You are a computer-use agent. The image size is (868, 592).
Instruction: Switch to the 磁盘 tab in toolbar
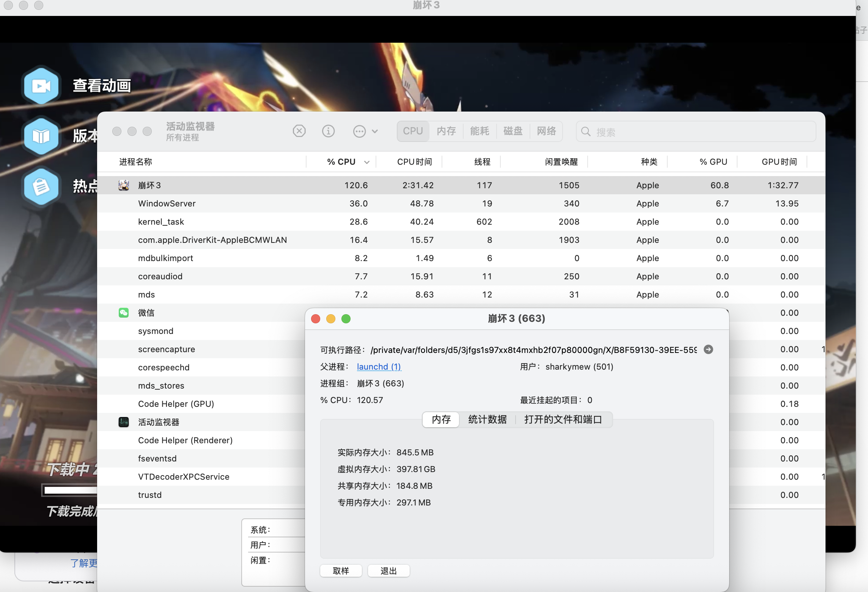point(513,131)
